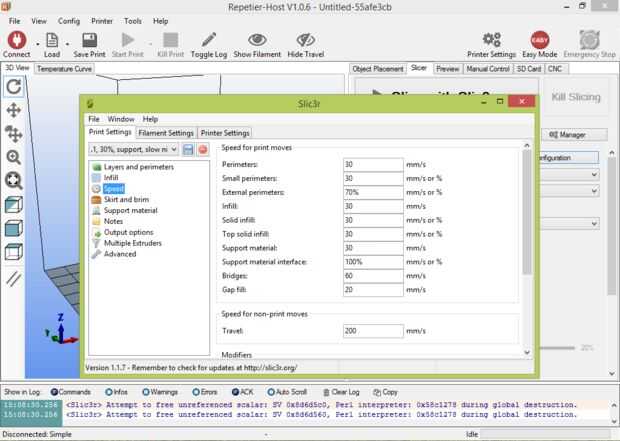Click the Hide Travel icon

pos(306,40)
